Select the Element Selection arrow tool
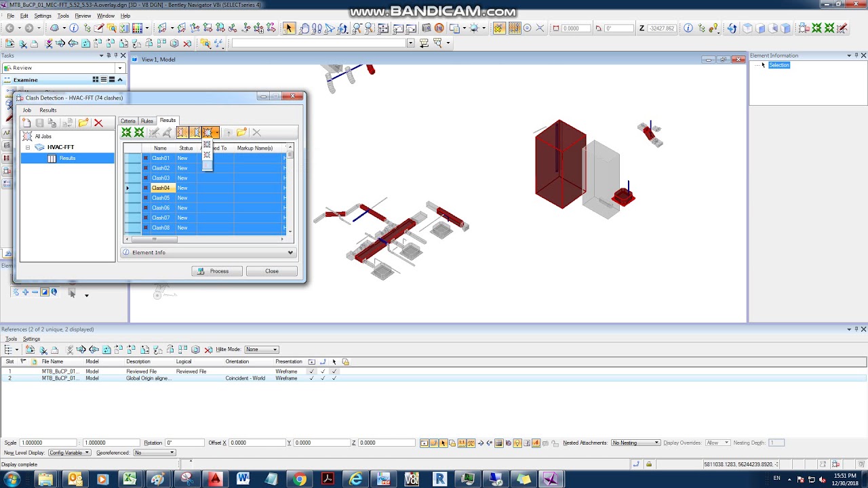The image size is (868, 488). click(x=289, y=28)
